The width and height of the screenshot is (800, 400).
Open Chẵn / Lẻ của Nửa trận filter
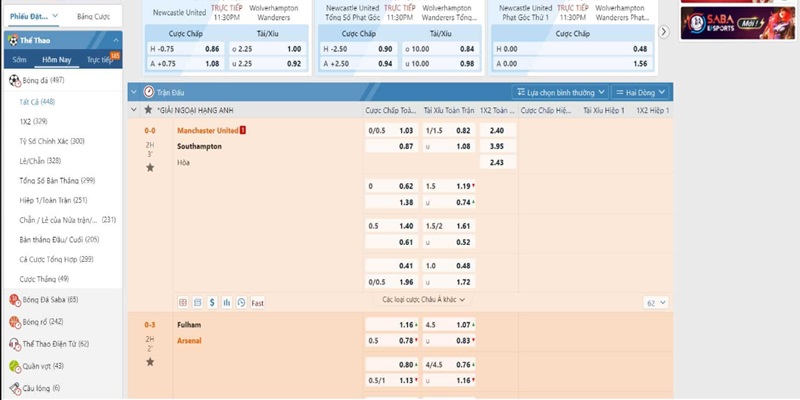[68, 220]
